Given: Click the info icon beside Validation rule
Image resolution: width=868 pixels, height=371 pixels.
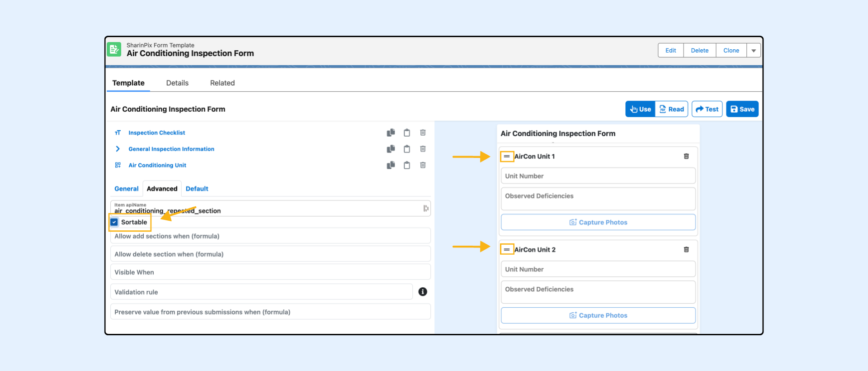Looking at the screenshot, I should (x=423, y=292).
